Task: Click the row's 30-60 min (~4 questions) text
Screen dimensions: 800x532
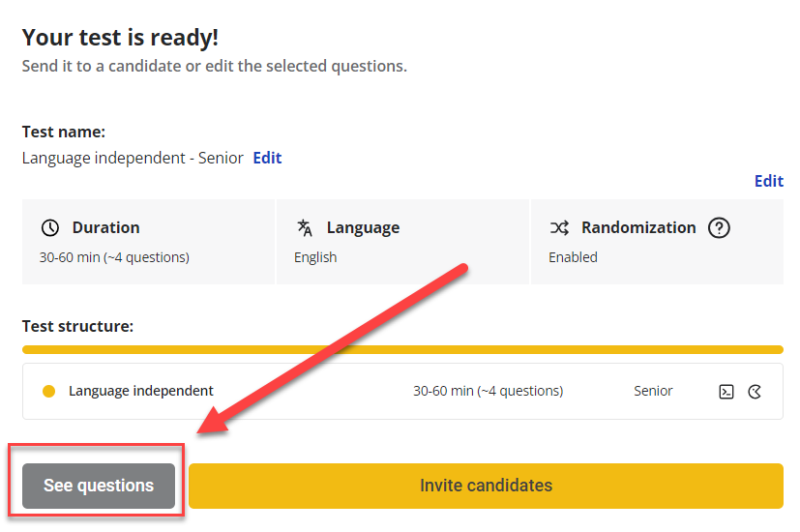Action: pyautogui.click(x=488, y=392)
